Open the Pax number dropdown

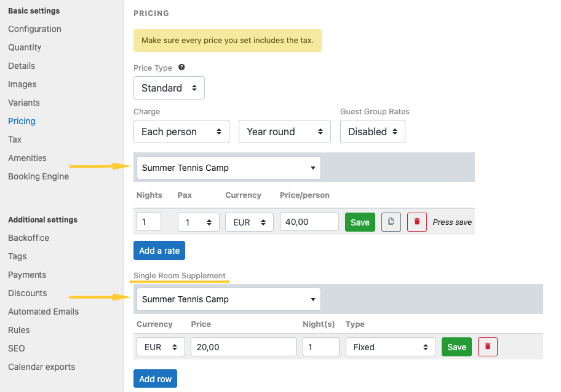coord(198,222)
